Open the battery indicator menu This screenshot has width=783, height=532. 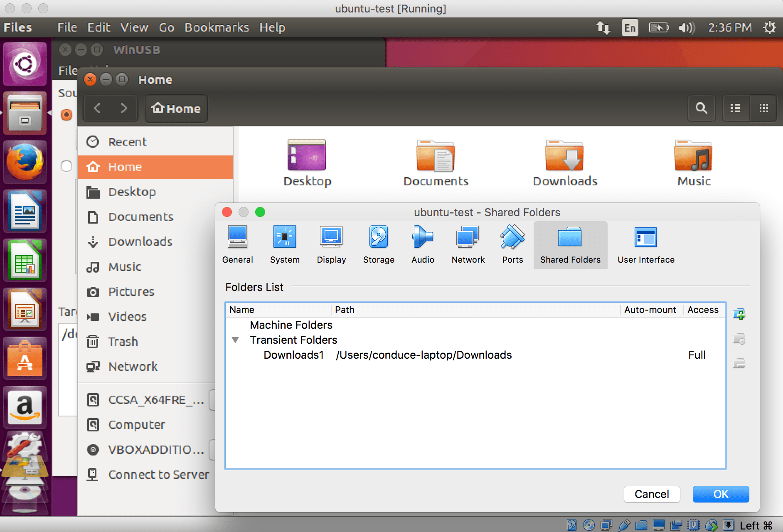point(659,27)
